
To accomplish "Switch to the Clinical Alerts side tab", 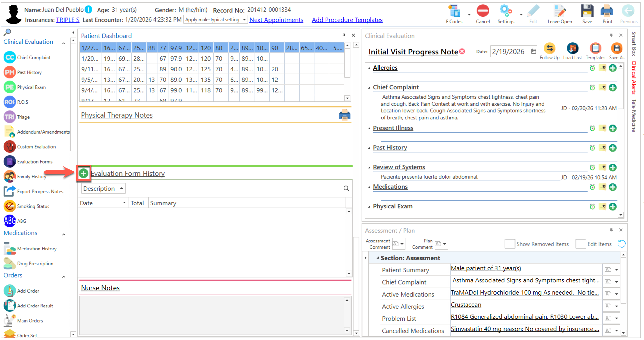I will tap(634, 77).
